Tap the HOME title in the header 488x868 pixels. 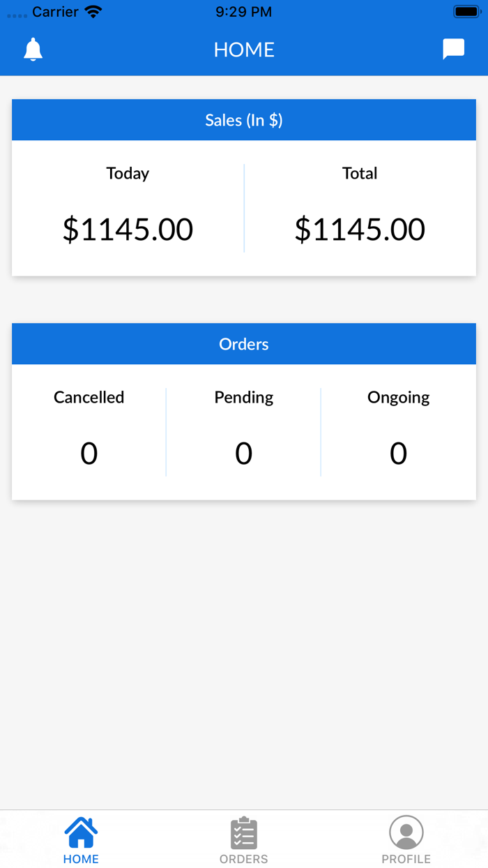tap(243, 50)
